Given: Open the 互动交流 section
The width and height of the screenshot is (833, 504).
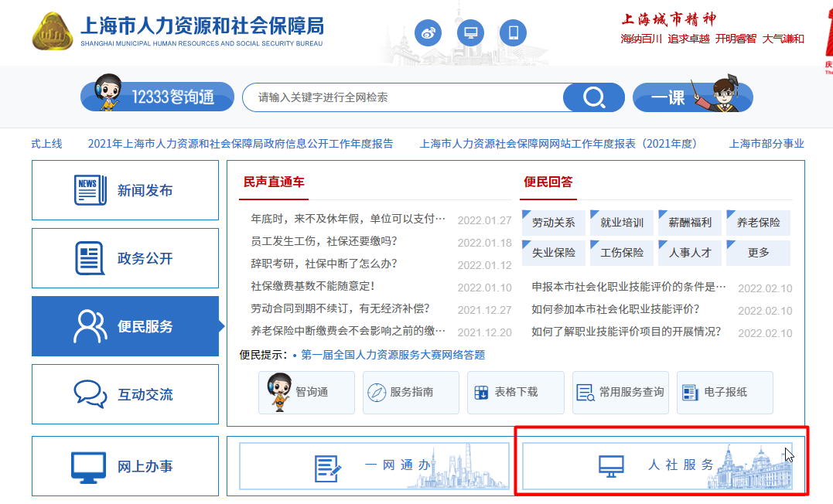Looking at the screenshot, I should pos(125,394).
